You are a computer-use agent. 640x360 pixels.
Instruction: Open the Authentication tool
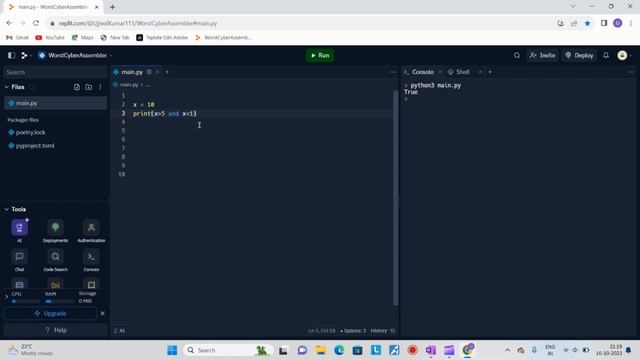coord(91,231)
